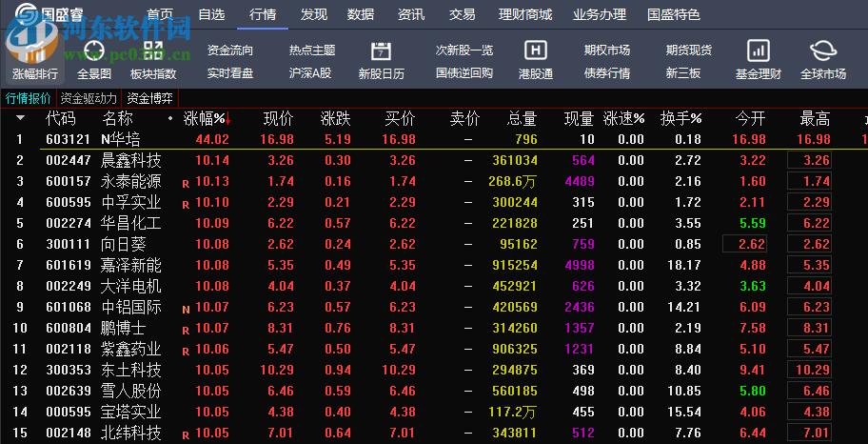
Task: Select the 晨鑫科技 stock row
Action: tap(434, 161)
